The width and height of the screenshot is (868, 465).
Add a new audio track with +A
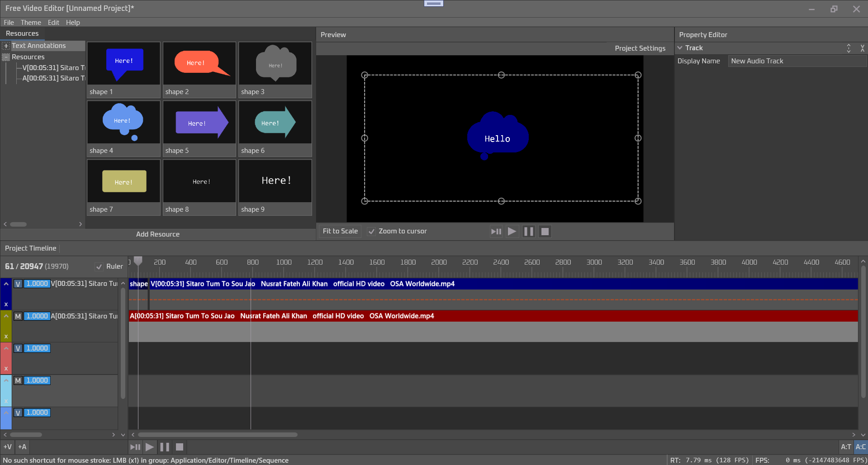22,447
